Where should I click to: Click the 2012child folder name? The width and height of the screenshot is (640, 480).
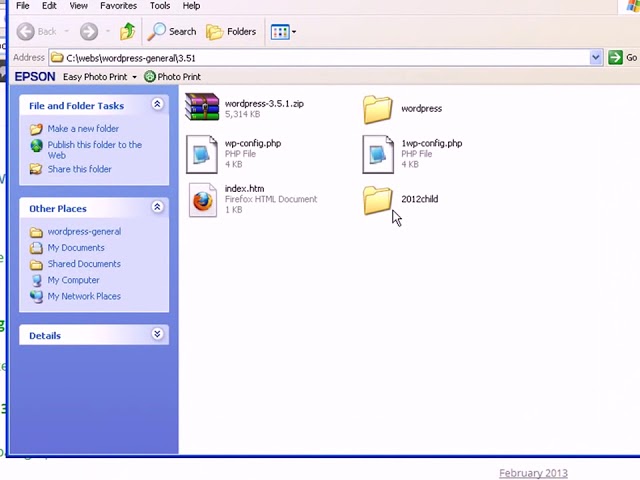tap(420, 199)
